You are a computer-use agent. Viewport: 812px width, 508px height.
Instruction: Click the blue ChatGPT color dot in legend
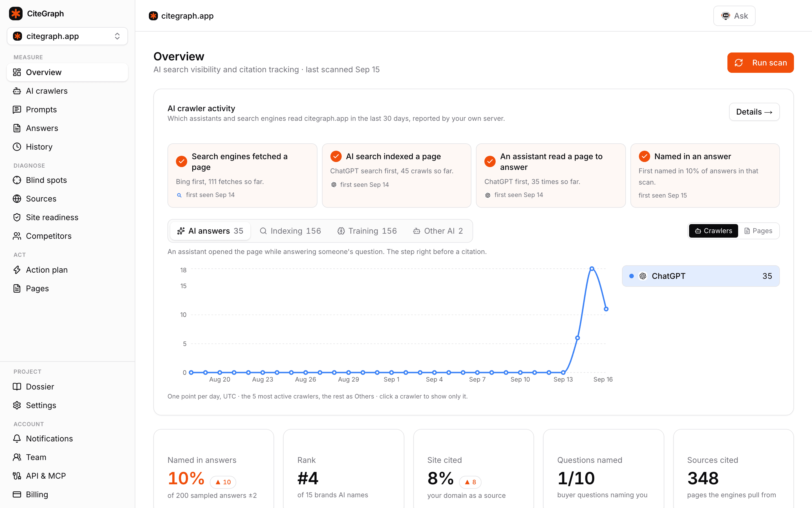point(632,276)
